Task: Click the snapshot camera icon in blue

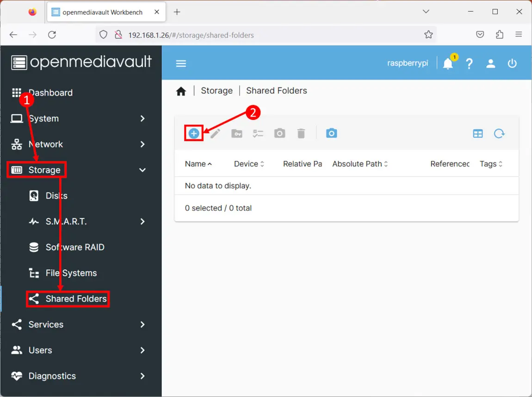Action: tap(331, 133)
